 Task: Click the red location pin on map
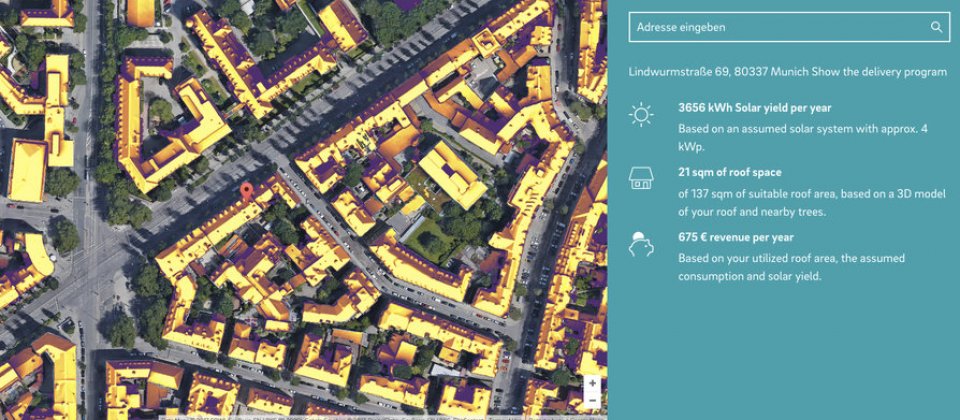tap(246, 192)
